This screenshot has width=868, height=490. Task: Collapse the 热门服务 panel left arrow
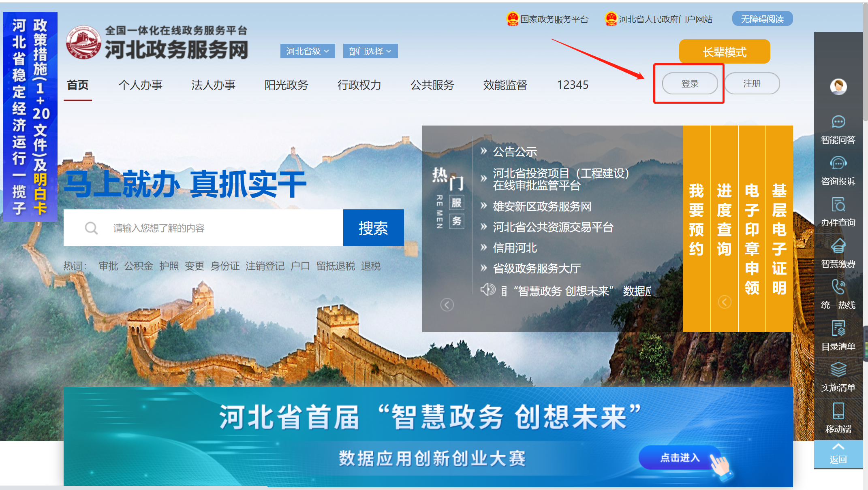coord(447,305)
